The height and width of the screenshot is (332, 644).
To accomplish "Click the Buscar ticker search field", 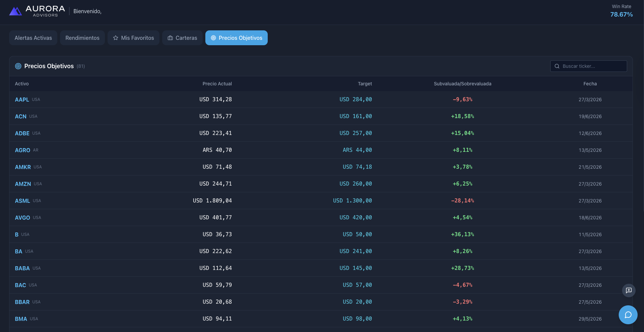I will tap(589, 66).
